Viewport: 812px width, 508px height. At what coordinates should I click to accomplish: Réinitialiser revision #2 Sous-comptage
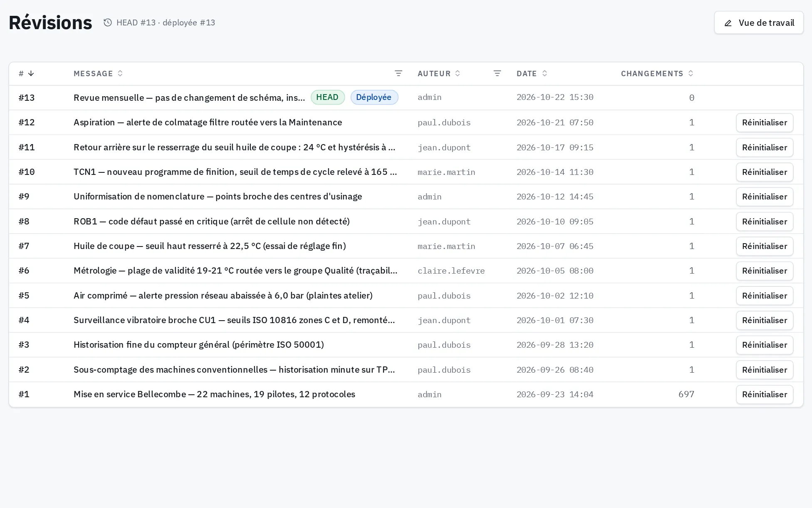click(765, 370)
